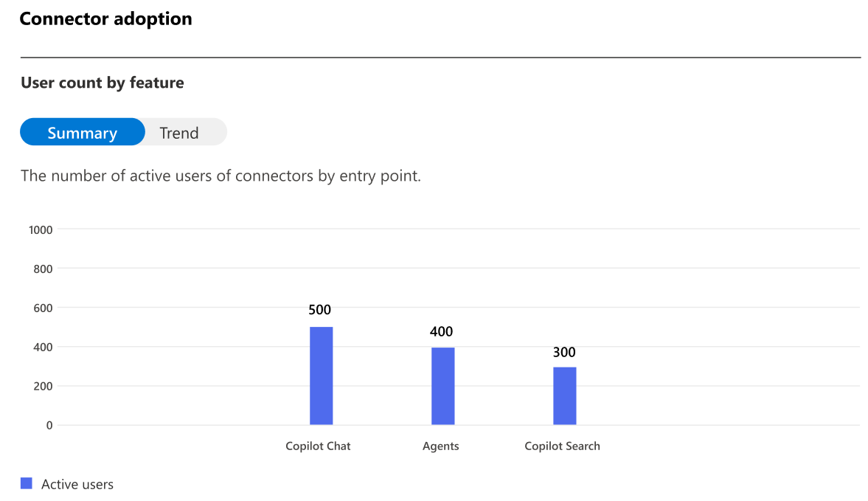Click the User count by feature title
This screenshot has width=868, height=501.
coord(103,83)
